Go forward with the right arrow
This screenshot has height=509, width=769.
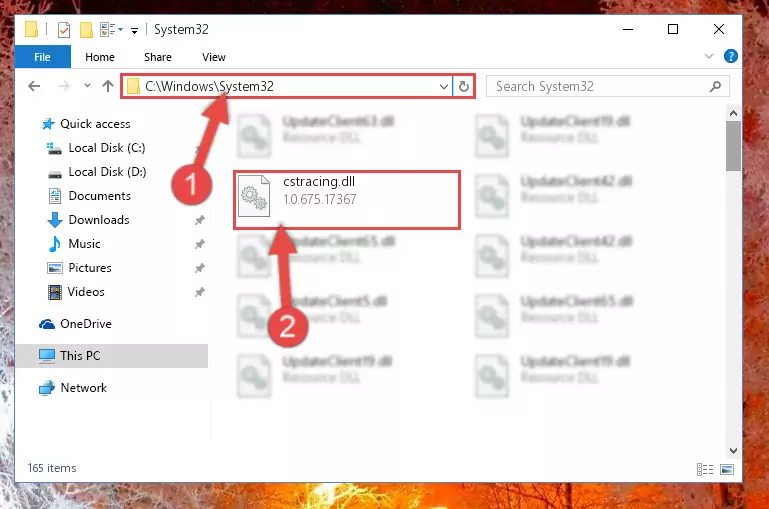pyautogui.click(x=64, y=86)
